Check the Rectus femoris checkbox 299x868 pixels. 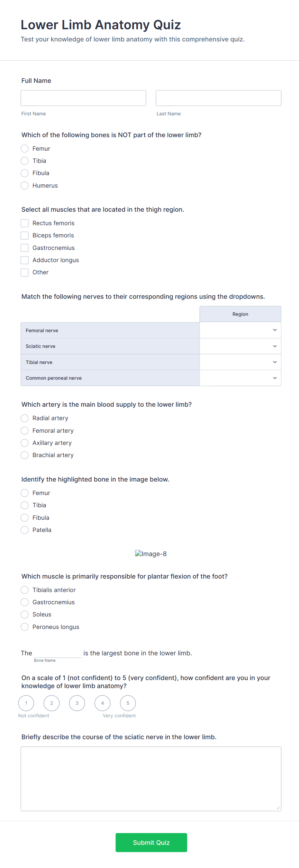tap(24, 223)
